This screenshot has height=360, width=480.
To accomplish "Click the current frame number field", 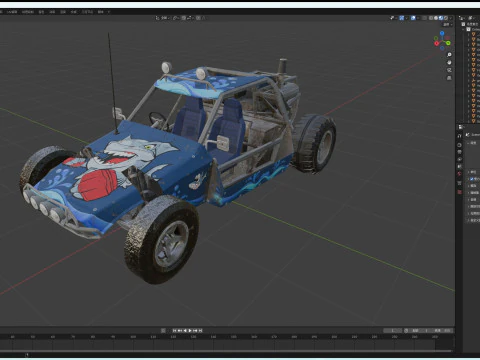I will pos(392,330).
